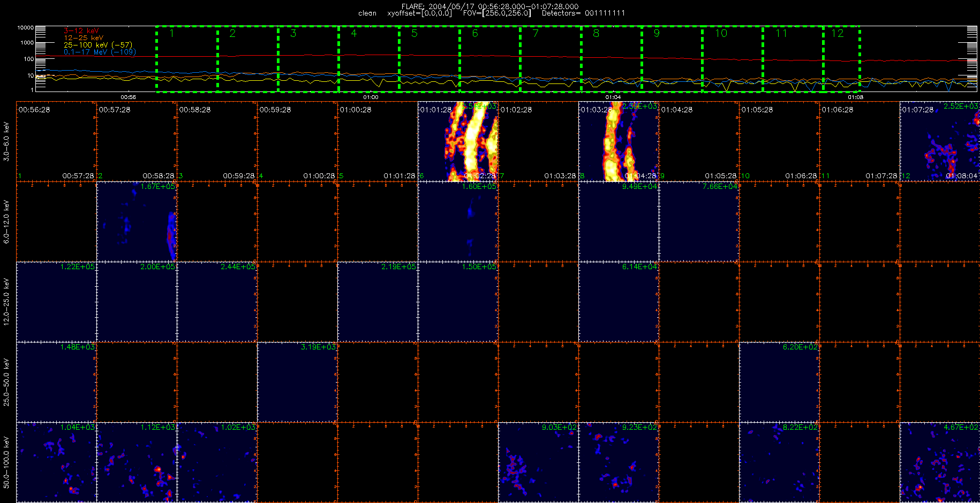This screenshot has width=980, height=503.
Task: Click the 12.0-25.0 keV row label
Action: (6, 302)
